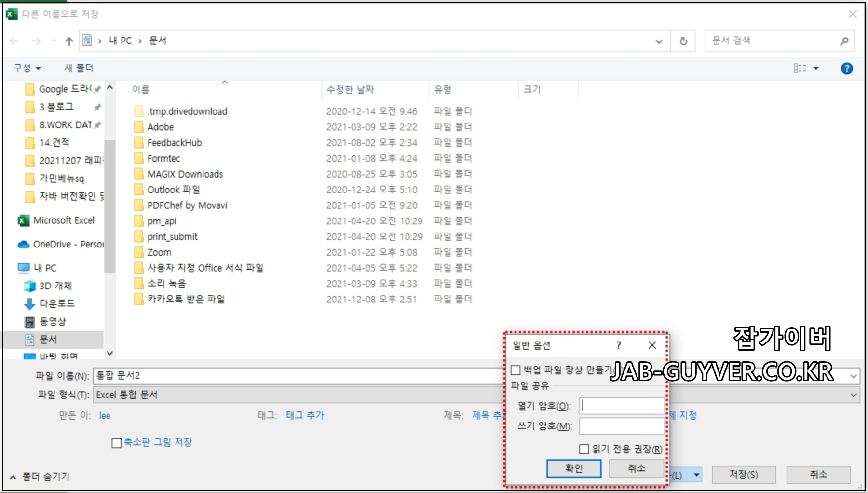Open 8.WORK DATA quick access folder
The height and width of the screenshot is (493, 868).
click(63, 124)
